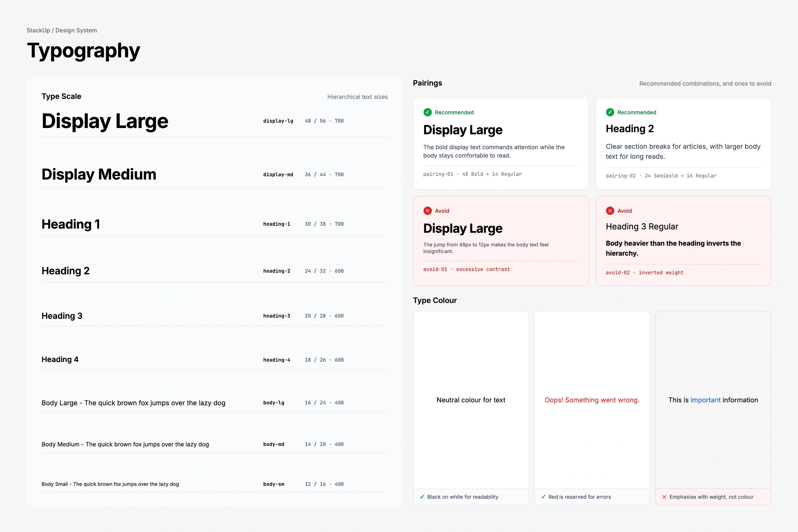Click the 'display-md' token label
The height and width of the screenshot is (532, 798).
pyautogui.click(x=278, y=174)
